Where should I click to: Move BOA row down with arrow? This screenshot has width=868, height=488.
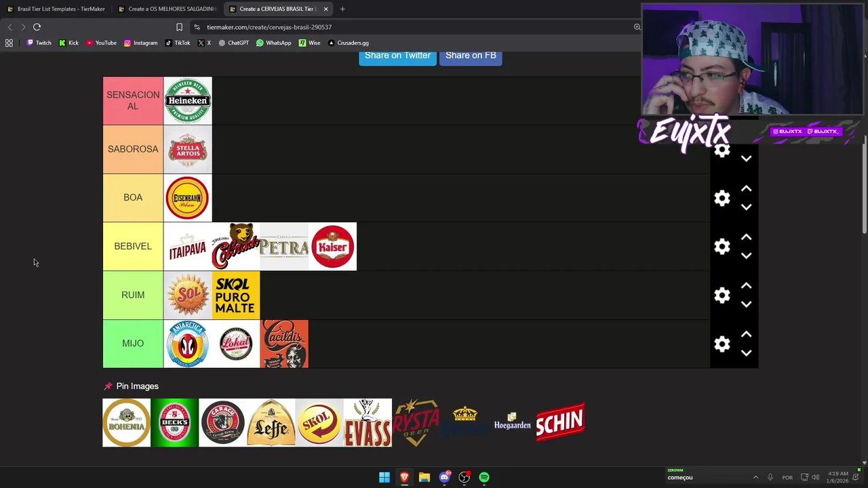coord(746,207)
